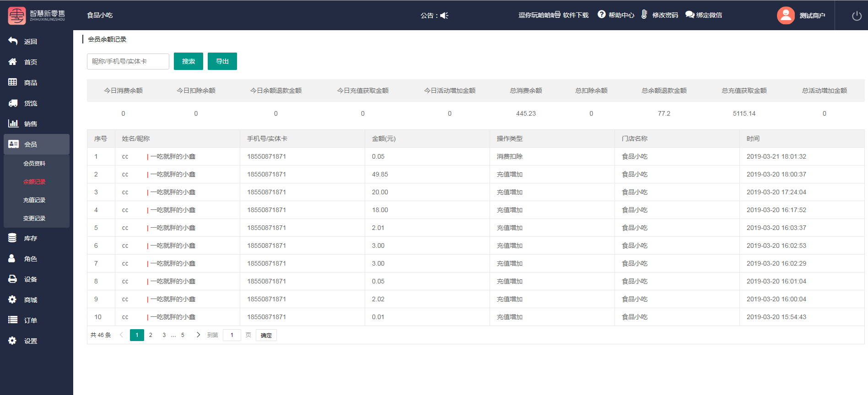Click the 总充值获取金额 summary header
This screenshot has width=868, height=395.
click(x=744, y=91)
